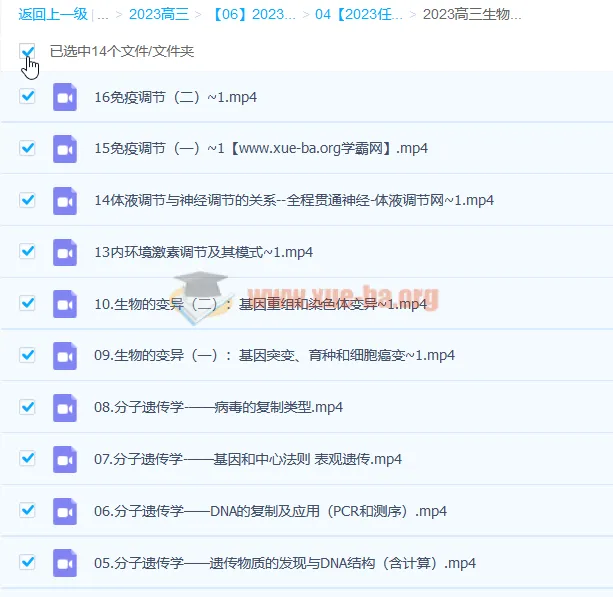
Task: Click video icon for 09.生物的变异（一）file
Action: (65, 355)
